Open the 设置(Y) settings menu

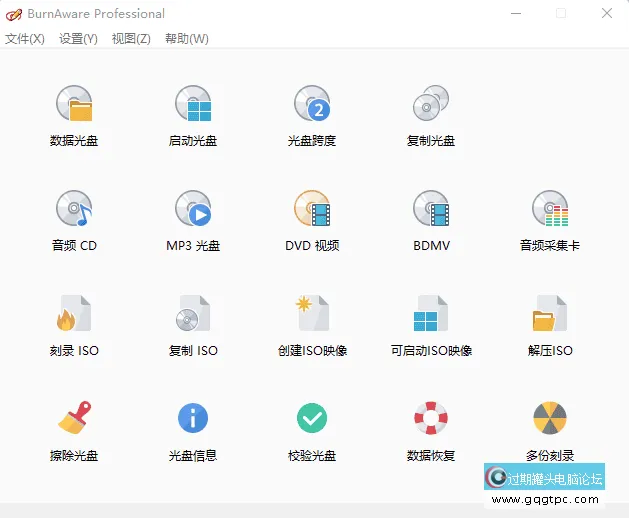[78, 39]
